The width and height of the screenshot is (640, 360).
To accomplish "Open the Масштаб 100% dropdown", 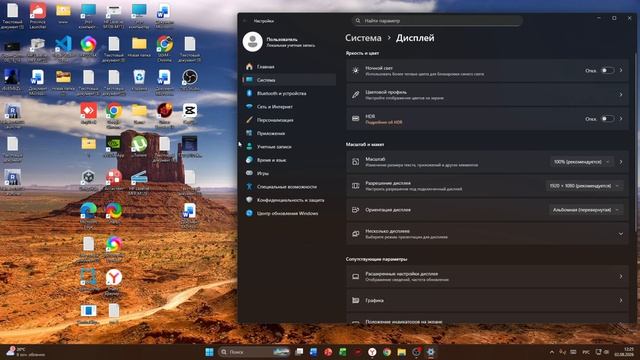I will [x=582, y=162].
